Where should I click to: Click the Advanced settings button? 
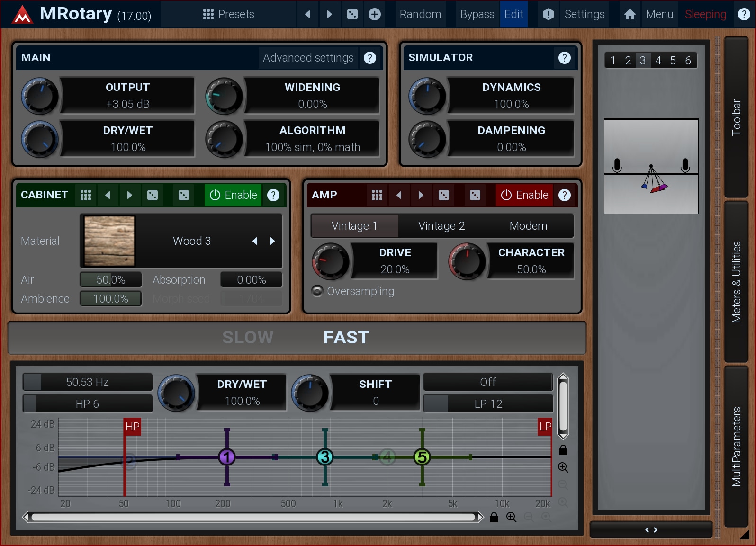(x=308, y=58)
